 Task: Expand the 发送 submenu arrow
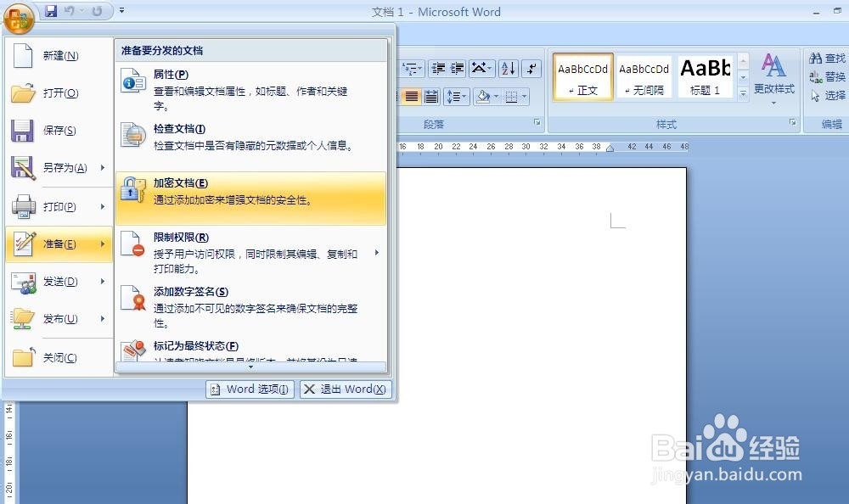(103, 282)
